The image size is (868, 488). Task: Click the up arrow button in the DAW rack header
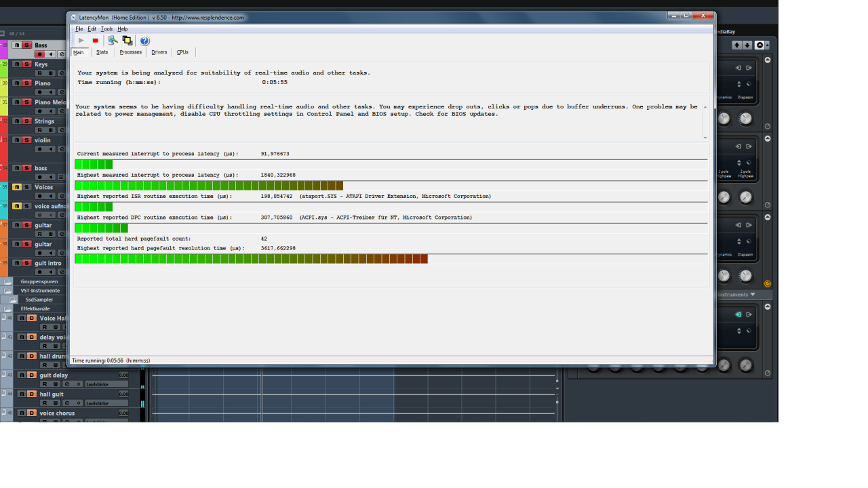tap(736, 45)
